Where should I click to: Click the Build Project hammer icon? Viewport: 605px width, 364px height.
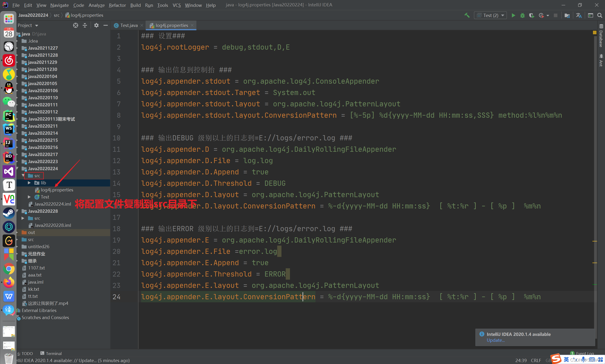(467, 15)
